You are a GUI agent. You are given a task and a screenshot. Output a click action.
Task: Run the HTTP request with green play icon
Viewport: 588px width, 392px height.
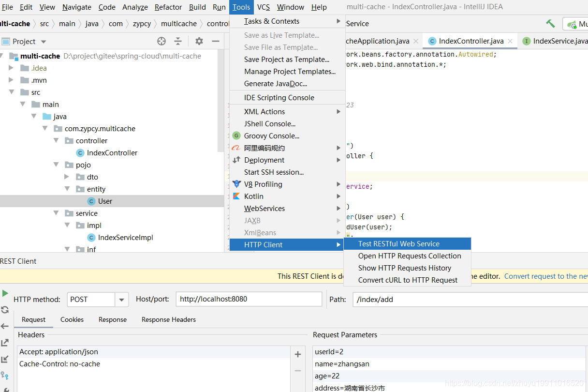coord(5,293)
